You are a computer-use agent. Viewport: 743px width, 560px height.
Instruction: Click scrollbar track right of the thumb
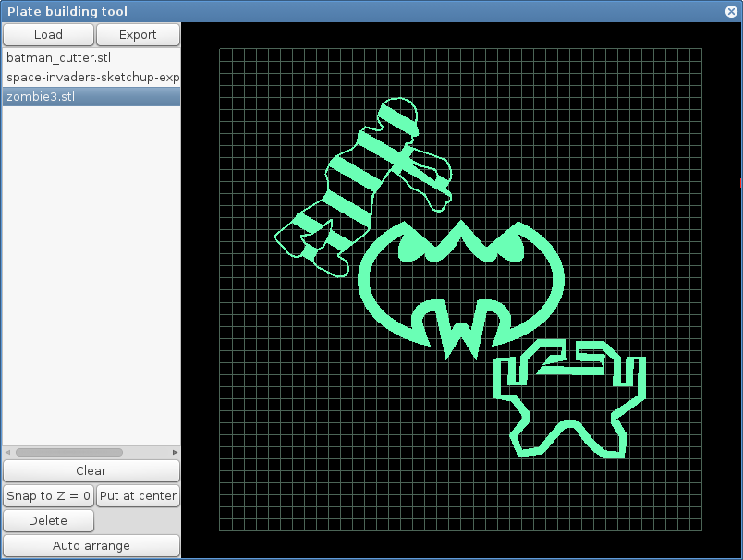146,452
